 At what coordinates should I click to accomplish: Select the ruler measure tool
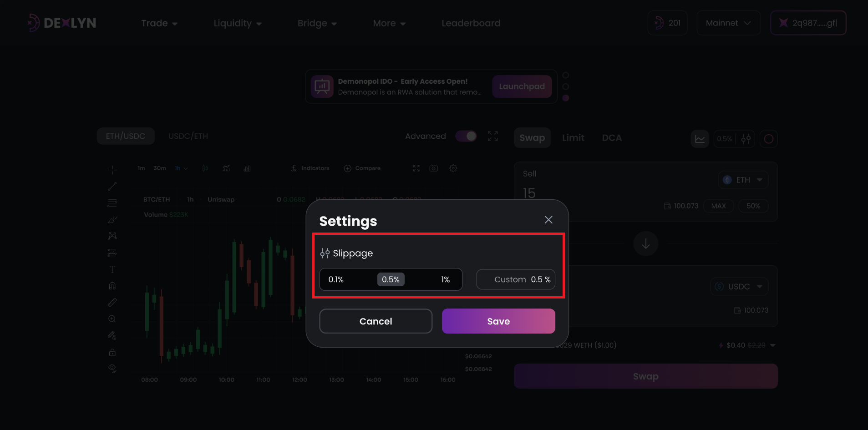pos(112,302)
